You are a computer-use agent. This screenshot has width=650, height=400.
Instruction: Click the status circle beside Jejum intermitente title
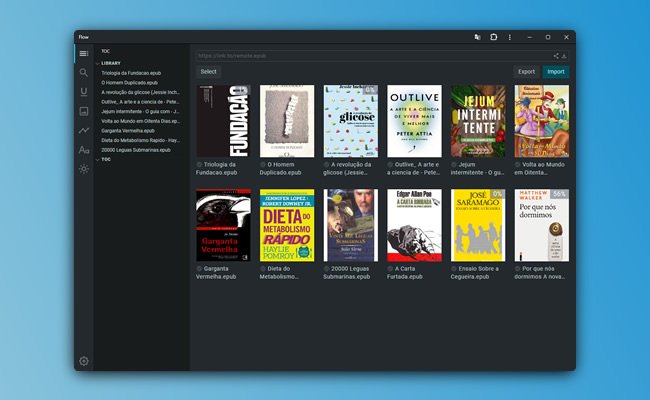[x=454, y=165]
